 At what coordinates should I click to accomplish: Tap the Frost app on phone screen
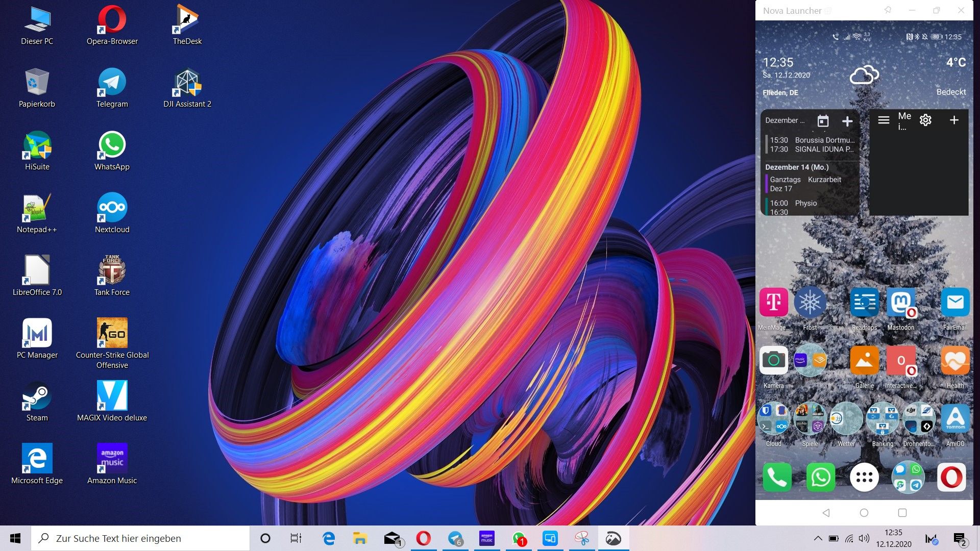(810, 309)
